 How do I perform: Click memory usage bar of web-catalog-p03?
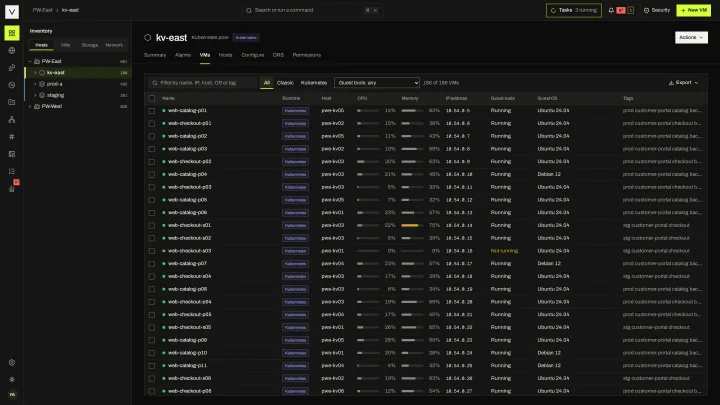pyautogui.click(x=412, y=149)
